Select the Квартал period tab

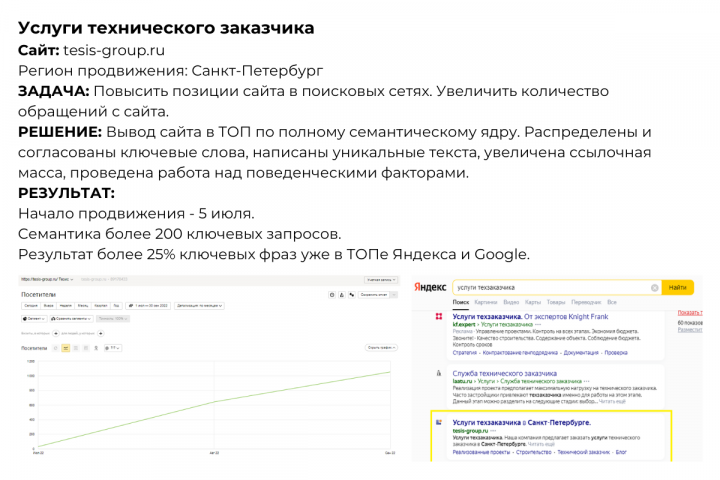click(101, 305)
